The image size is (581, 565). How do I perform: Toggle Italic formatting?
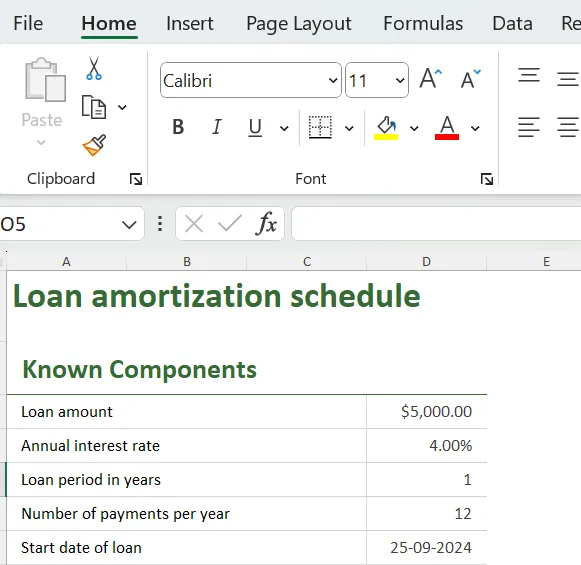(217, 127)
